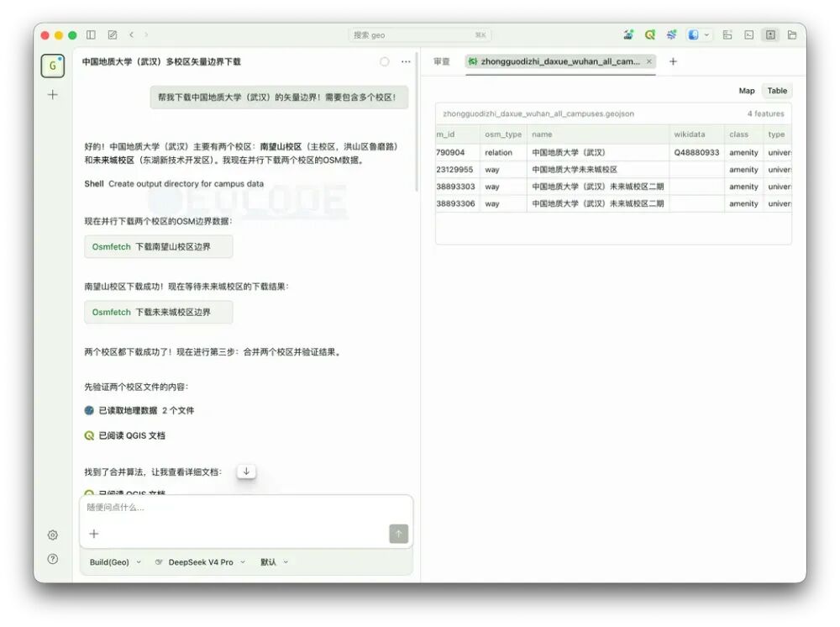Switch to Table view

point(777,91)
